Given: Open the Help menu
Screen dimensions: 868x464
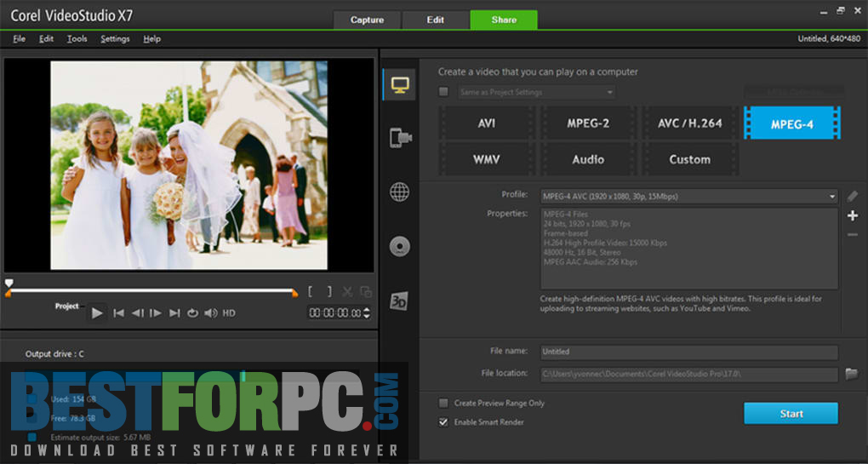Looking at the screenshot, I should tap(151, 39).
